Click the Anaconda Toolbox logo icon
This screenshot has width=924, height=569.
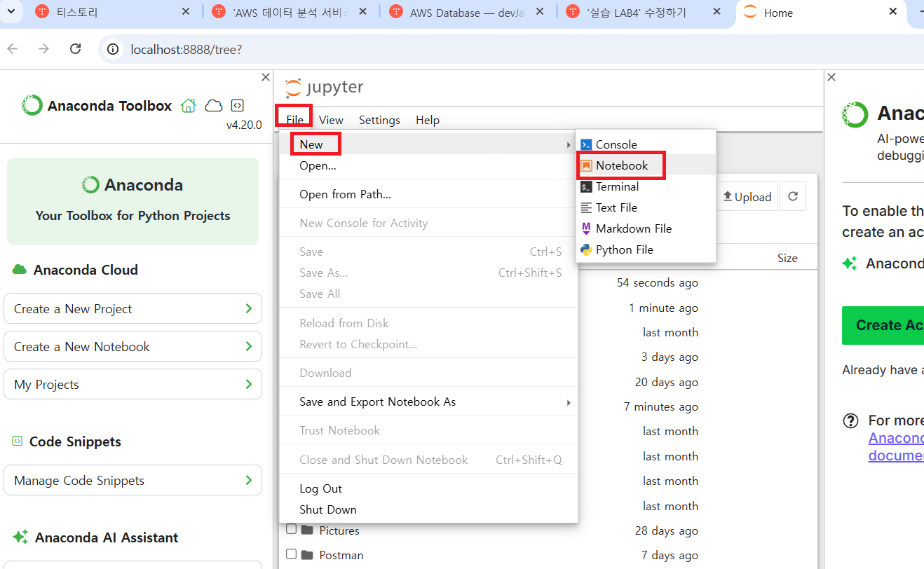32,106
